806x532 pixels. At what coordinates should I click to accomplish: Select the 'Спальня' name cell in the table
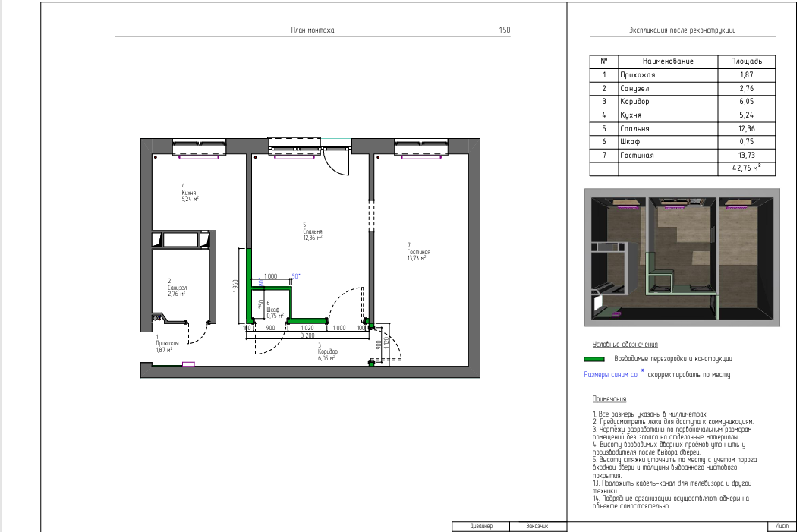(x=668, y=128)
